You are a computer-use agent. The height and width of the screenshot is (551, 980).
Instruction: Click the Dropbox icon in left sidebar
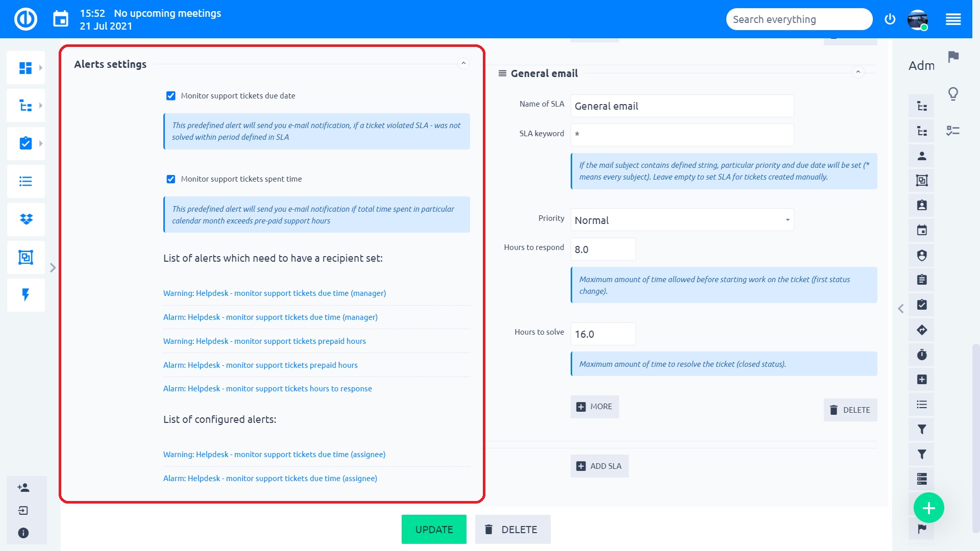26,219
